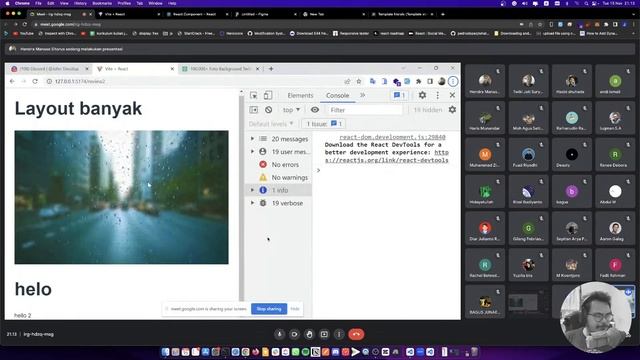Open the File menu in the menu bar
Viewport: 640px width, 360px height.
(x=38, y=3)
